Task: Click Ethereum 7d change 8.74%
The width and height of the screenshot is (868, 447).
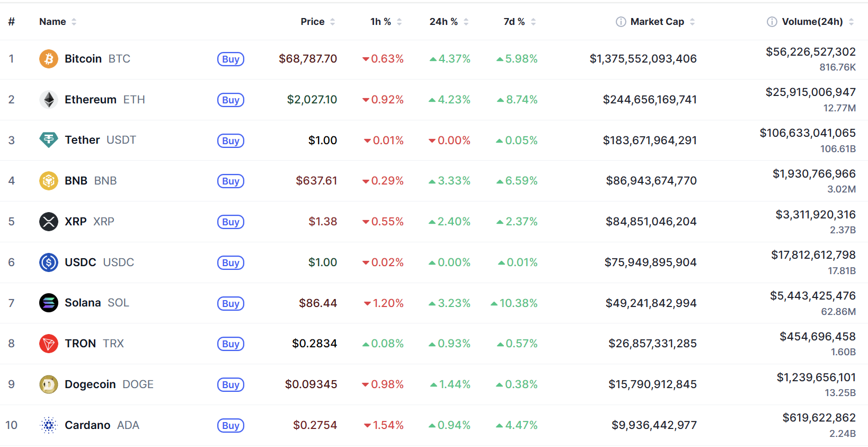Action: pyautogui.click(x=517, y=100)
